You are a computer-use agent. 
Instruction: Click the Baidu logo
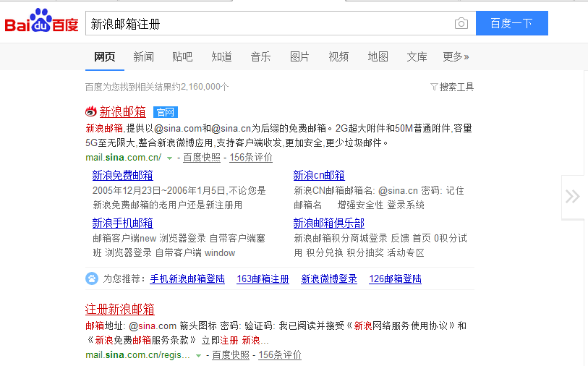point(41,22)
